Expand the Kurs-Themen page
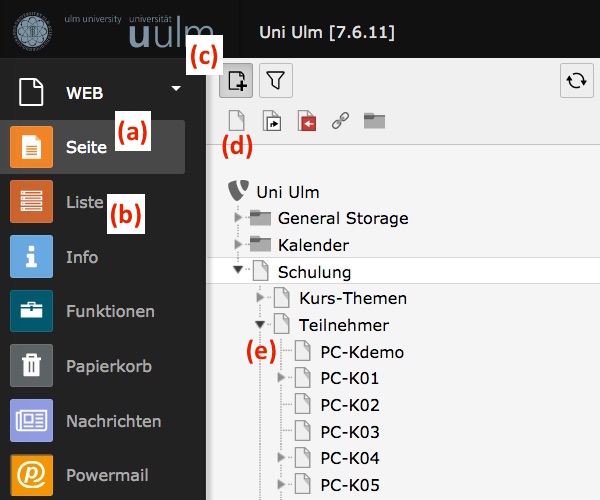Screen dimensions: 600x500 coord(259,297)
